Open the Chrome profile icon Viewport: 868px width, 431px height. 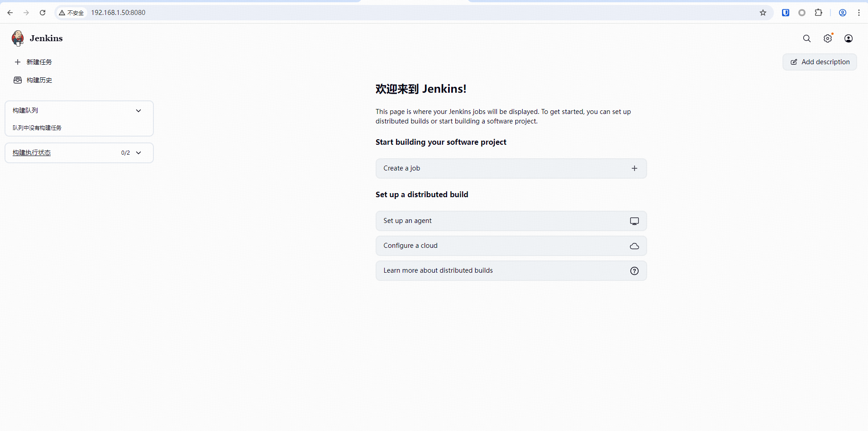click(843, 13)
